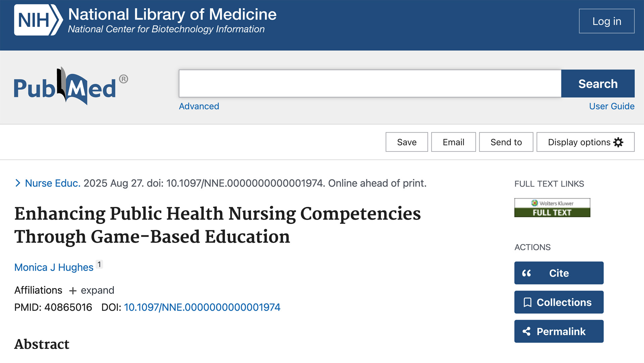Click the Cite quotation mark icon
Viewport: 644px width, 363px height.
click(527, 273)
